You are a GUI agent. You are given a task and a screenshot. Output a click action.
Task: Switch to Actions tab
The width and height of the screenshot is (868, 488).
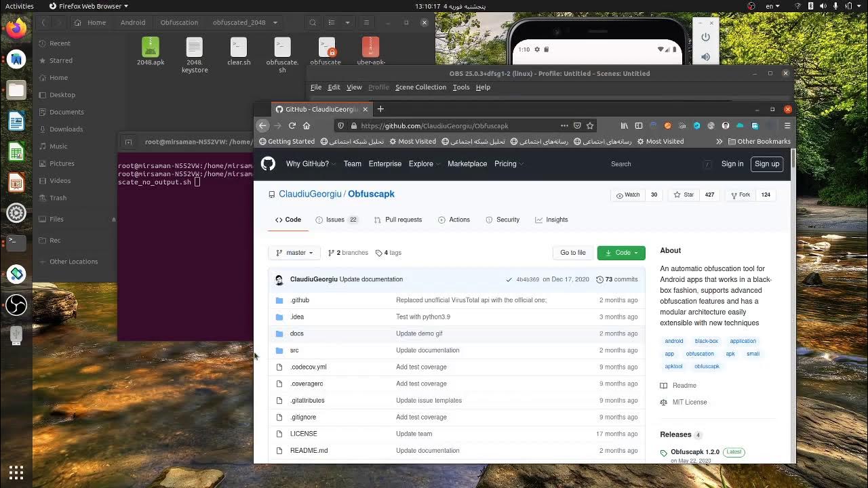[x=454, y=220]
